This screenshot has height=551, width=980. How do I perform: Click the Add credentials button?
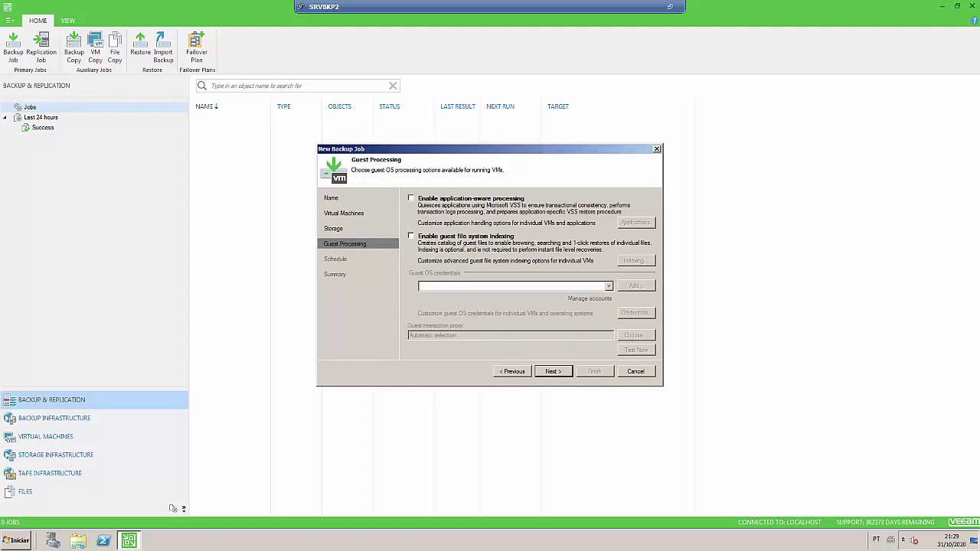tap(635, 286)
